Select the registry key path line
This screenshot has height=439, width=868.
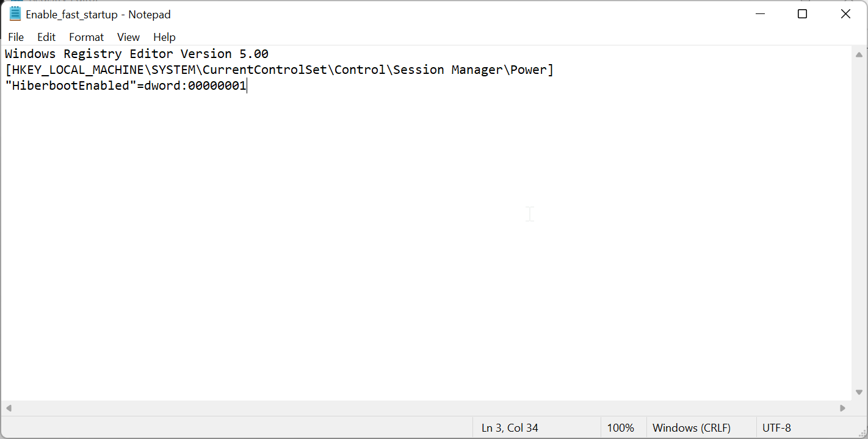278,70
